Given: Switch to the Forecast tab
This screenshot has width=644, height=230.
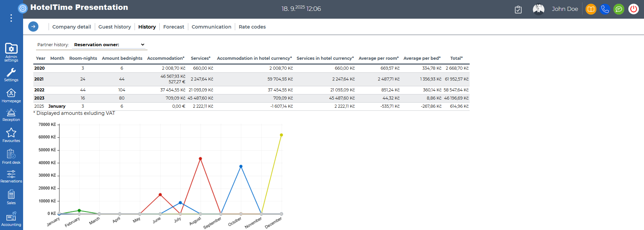Looking at the screenshot, I should [x=174, y=27].
